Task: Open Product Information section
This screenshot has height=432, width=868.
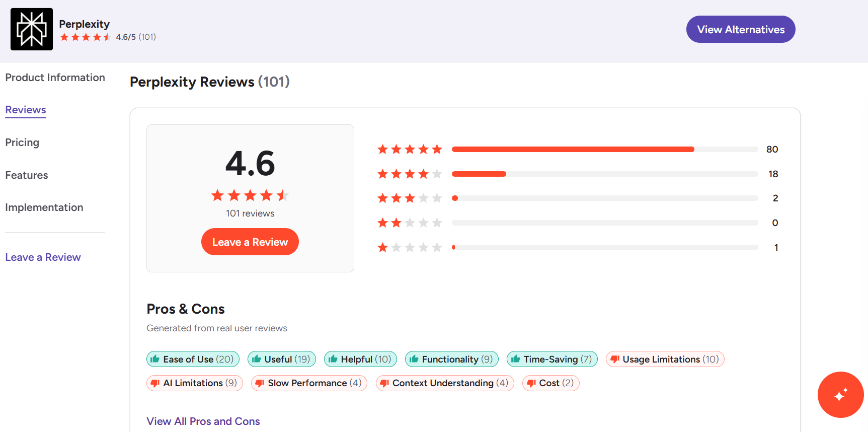Action: click(55, 78)
